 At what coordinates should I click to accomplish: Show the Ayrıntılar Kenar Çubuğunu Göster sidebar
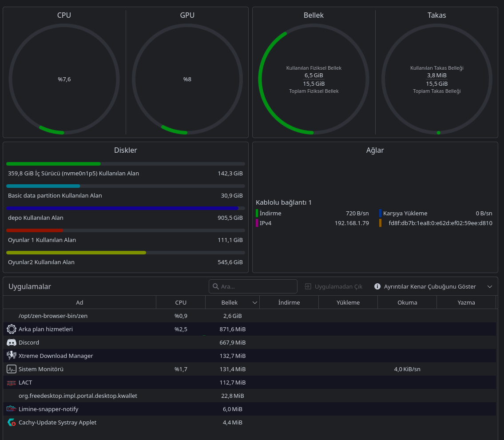425,286
